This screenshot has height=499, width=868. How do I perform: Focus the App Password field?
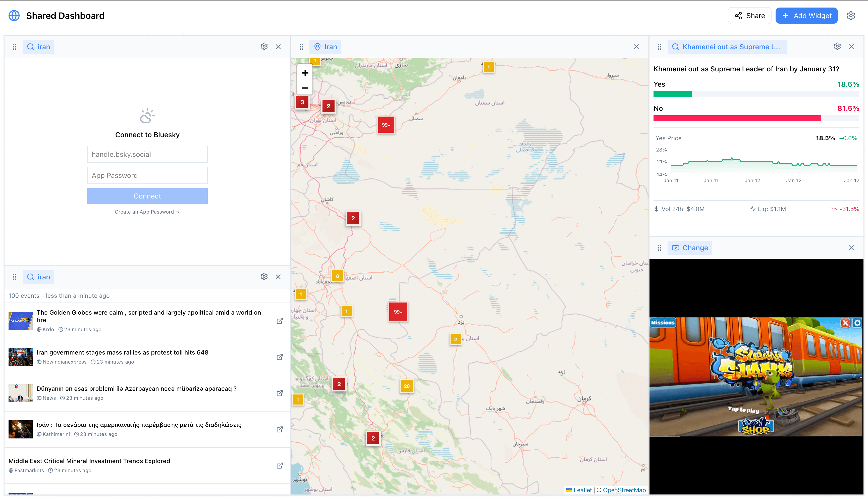click(147, 175)
